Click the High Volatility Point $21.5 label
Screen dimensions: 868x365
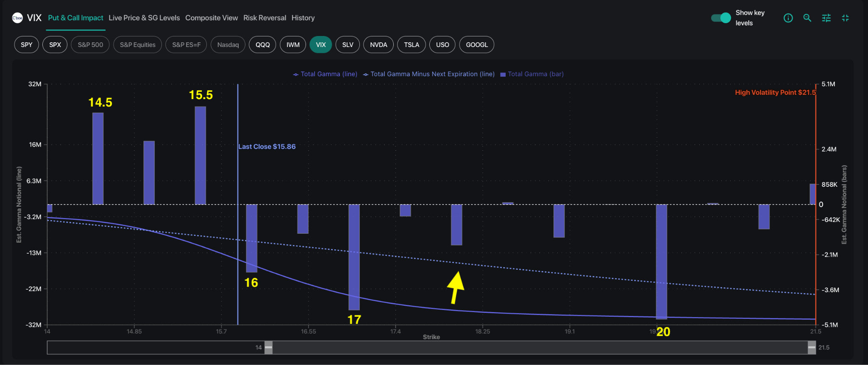[775, 92]
